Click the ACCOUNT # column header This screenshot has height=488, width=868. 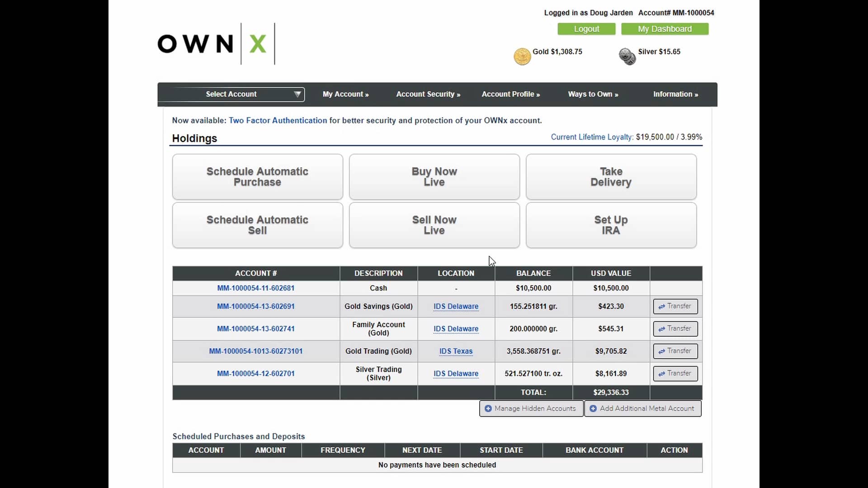coord(256,273)
